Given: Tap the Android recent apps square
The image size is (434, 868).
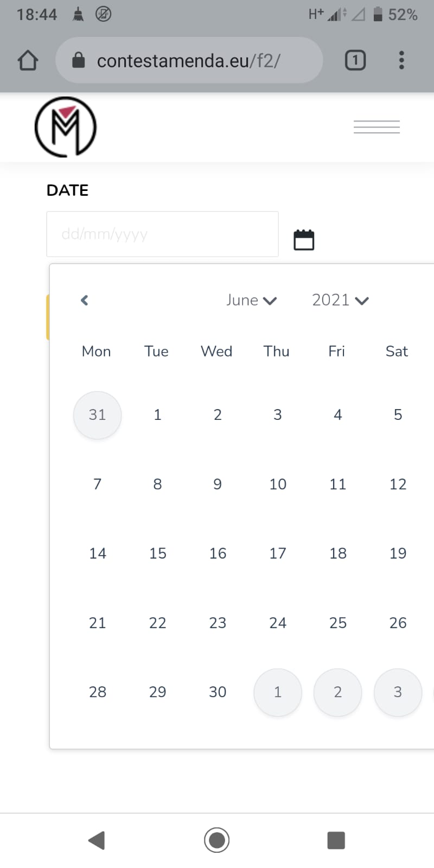Looking at the screenshot, I should click(336, 840).
